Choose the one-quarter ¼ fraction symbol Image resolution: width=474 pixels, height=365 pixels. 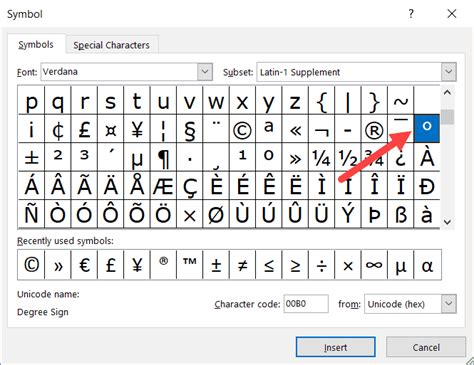[x=321, y=157]
